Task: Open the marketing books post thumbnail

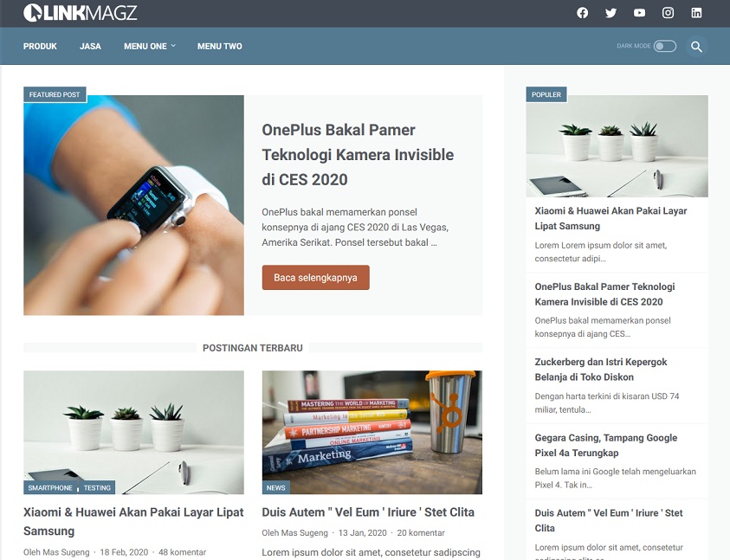Action: point(372,433)
